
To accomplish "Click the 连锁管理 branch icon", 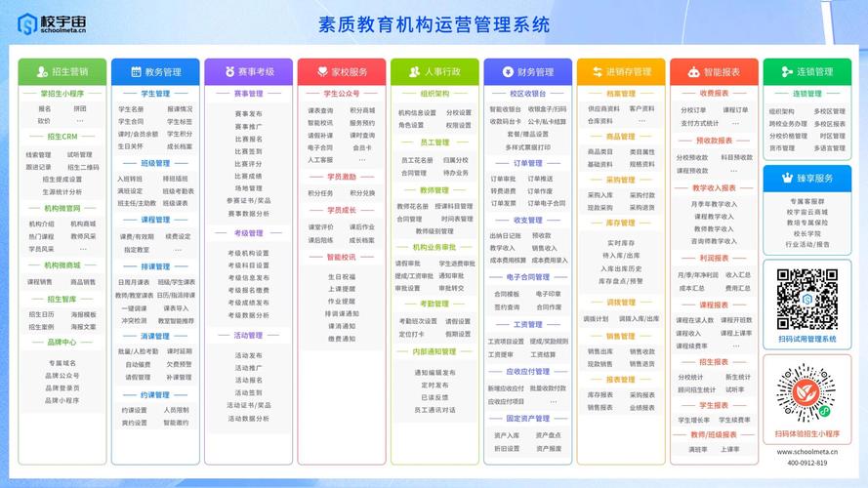I will [x=787, y=72].
